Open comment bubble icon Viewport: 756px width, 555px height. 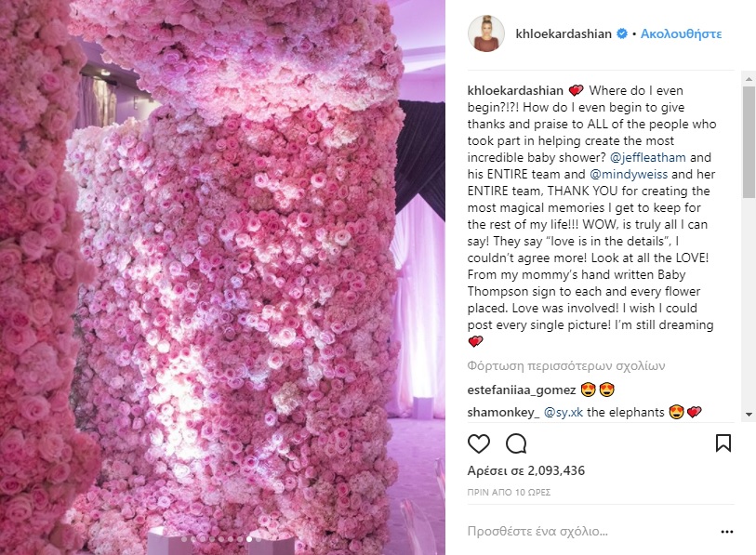click(516, 443)
